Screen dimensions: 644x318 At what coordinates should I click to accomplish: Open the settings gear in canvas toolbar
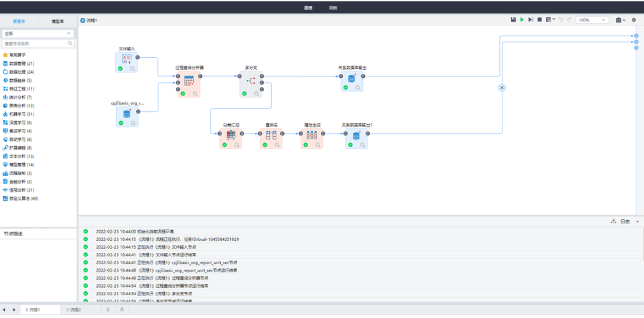634,20
